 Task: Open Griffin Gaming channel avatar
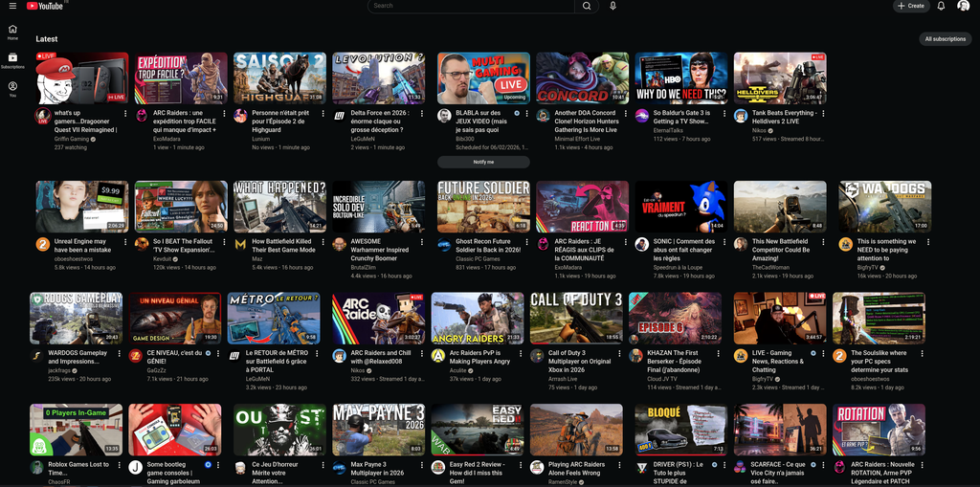click(42, 116)
